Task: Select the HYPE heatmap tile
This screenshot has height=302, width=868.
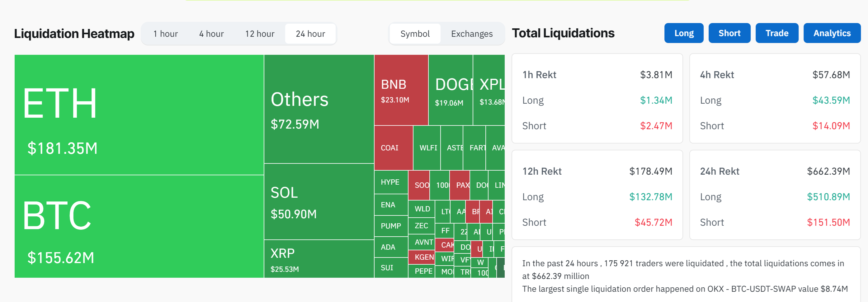Action: click(x=391, y=182)
